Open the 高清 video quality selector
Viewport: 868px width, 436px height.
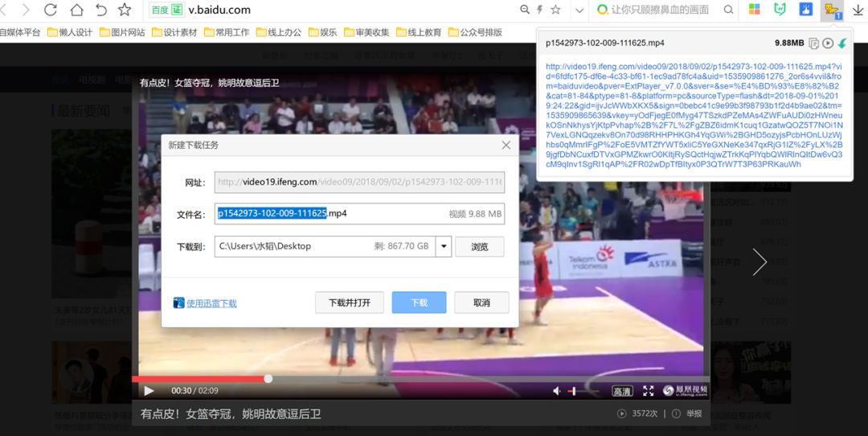[622, 391]
